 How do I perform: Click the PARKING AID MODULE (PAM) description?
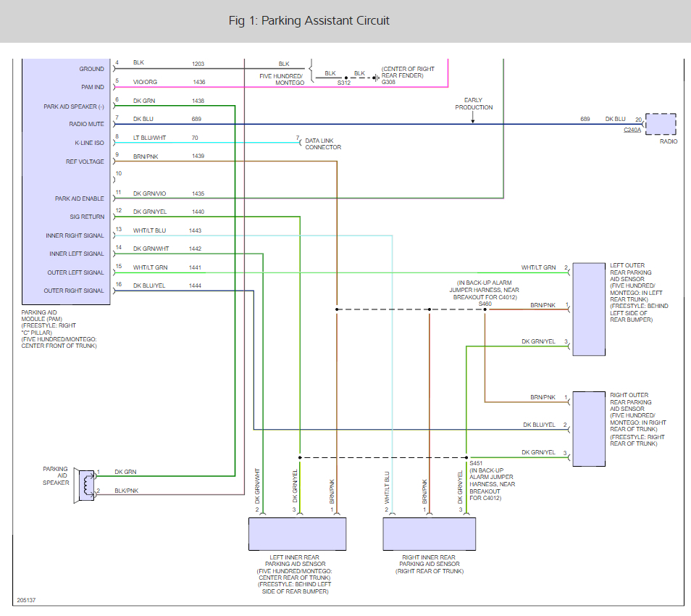click(x=59, y=329)
